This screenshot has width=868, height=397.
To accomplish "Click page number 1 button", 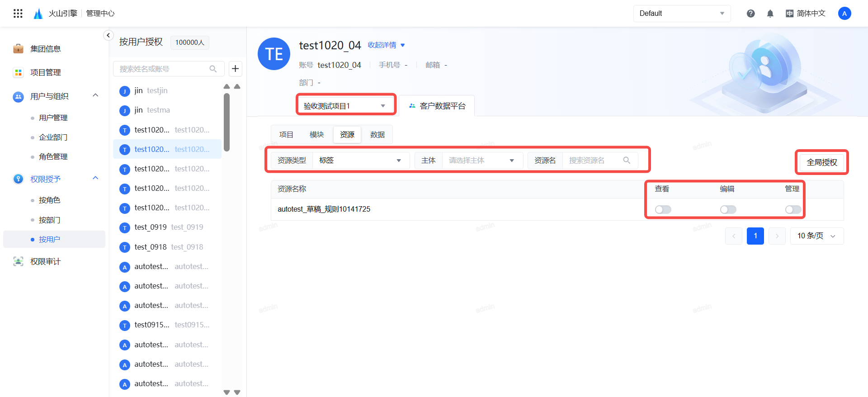I will point(755,236).
